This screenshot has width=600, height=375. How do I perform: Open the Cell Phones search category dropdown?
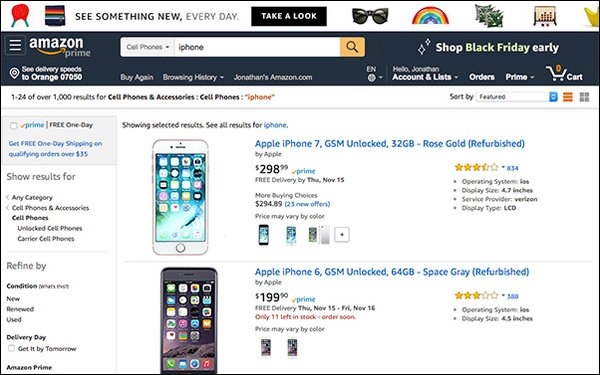click(147, 47)
